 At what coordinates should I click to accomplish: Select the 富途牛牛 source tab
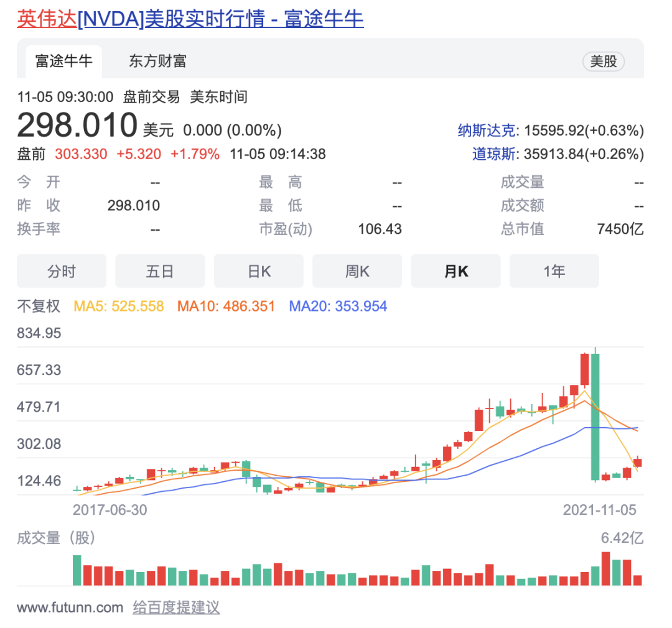(x=64, y=62)
